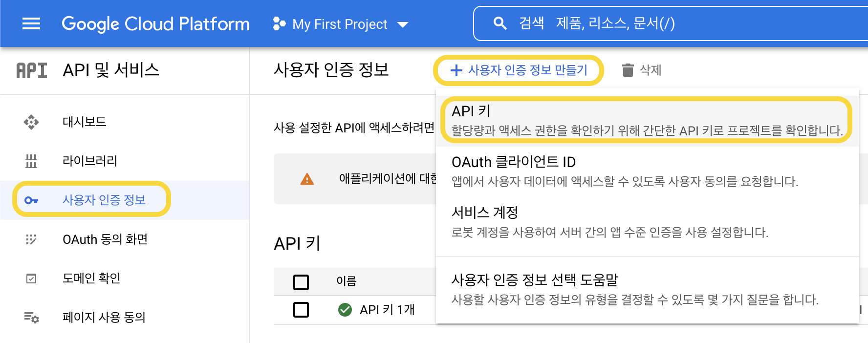Viewport: 868px width, 343px height.
Task: Click the 도메인 확인 checkbox icon
Action: (x=31, y=279)
